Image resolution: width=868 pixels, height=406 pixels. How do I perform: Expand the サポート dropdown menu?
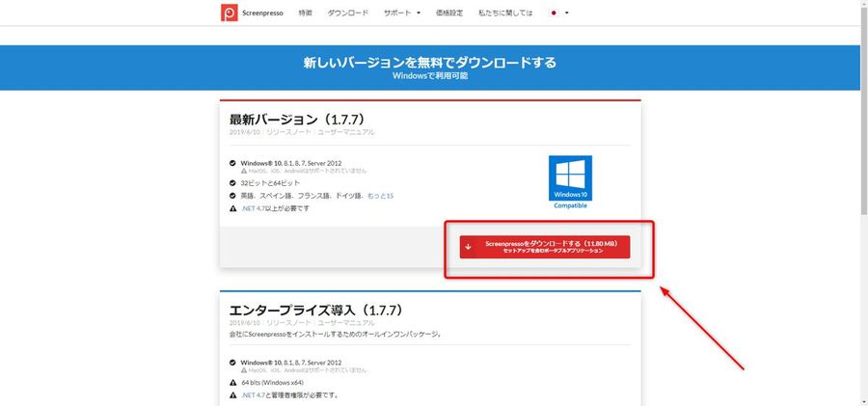402,13
